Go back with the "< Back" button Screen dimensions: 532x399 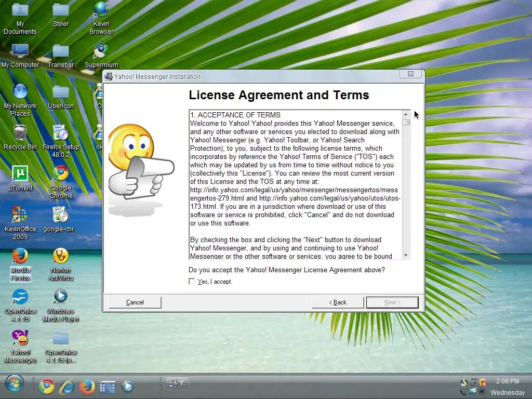(338, 302)
